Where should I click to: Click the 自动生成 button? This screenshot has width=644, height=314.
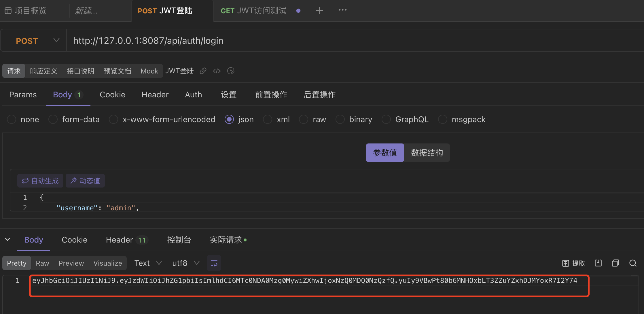pyautogui.click(x=40, y=181)
